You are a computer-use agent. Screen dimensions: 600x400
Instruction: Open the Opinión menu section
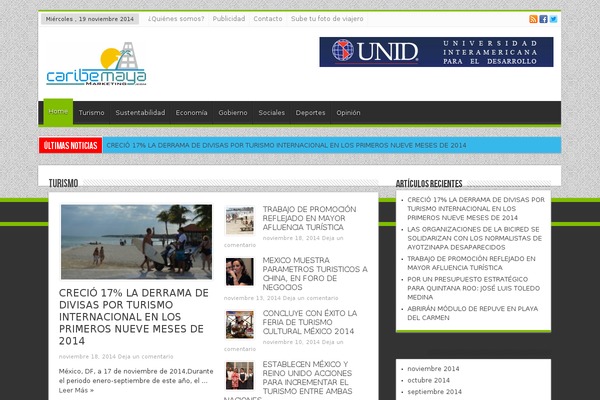pos(348,113)
